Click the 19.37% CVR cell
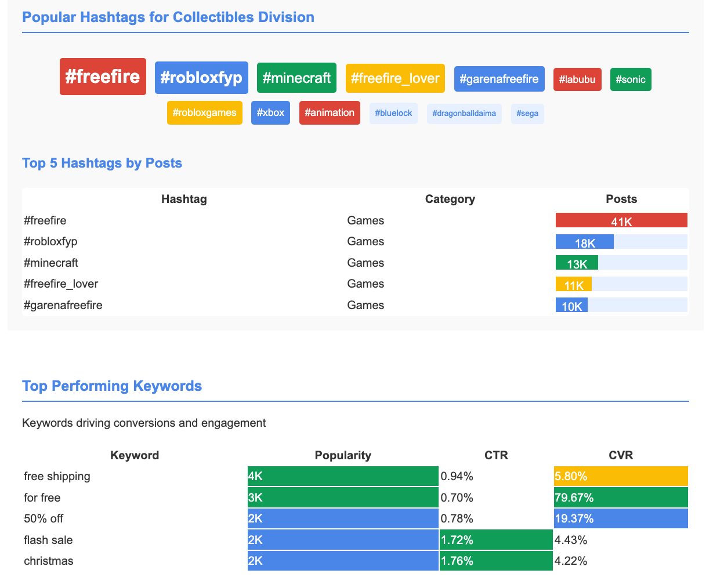This screenshot has width=713, height=588. tap(621, 518)
